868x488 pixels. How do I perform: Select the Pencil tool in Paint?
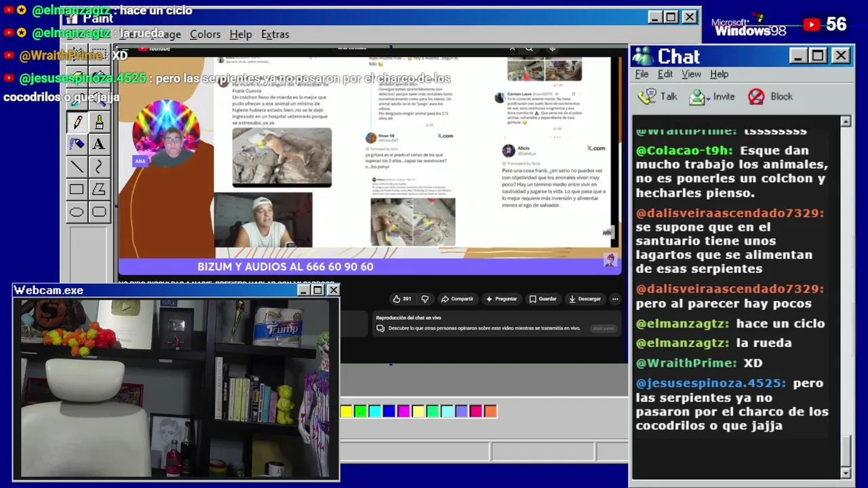77,123
